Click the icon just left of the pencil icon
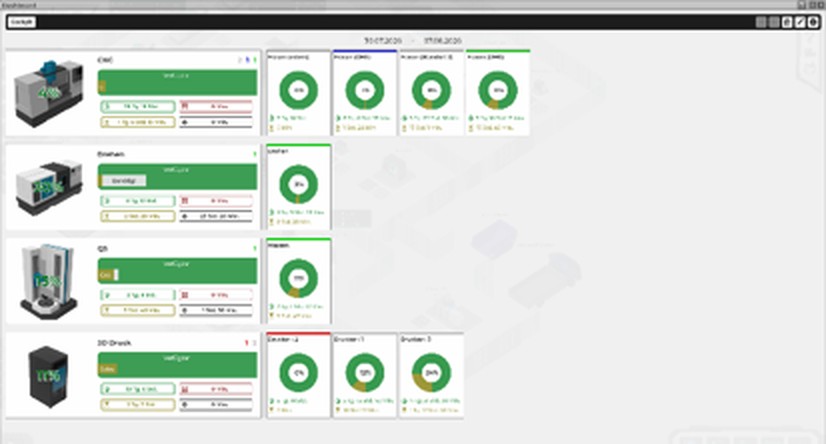 click(787, 22)
